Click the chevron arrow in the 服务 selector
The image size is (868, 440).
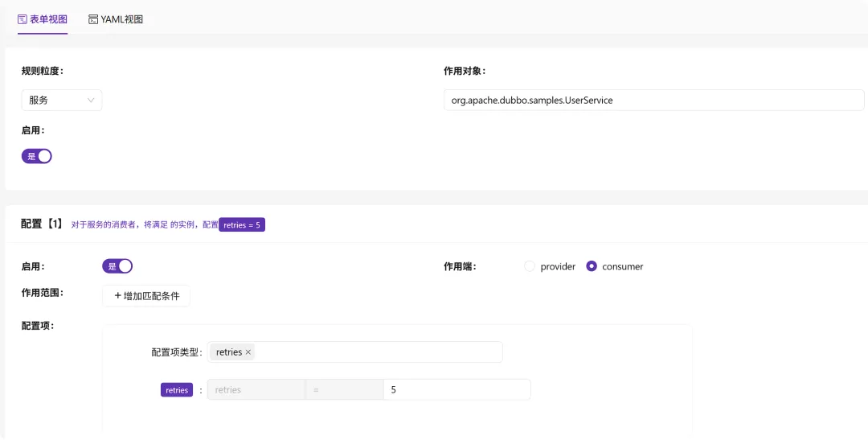[x=91, y=101]
